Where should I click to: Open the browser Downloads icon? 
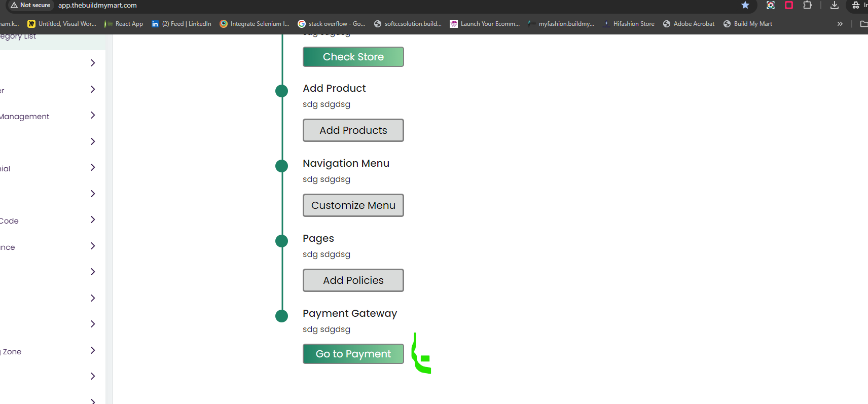pyautogui.click(x=835, y=5)
